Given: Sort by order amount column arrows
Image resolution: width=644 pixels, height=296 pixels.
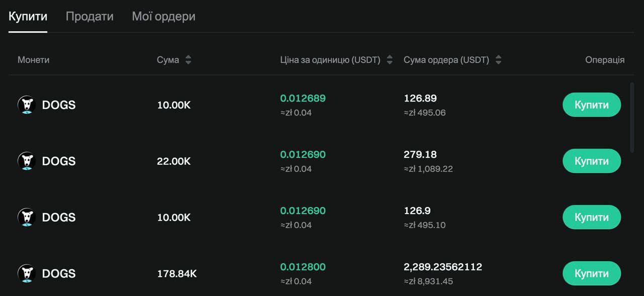Looking at the screenshot, I should (x=498, y=60).
